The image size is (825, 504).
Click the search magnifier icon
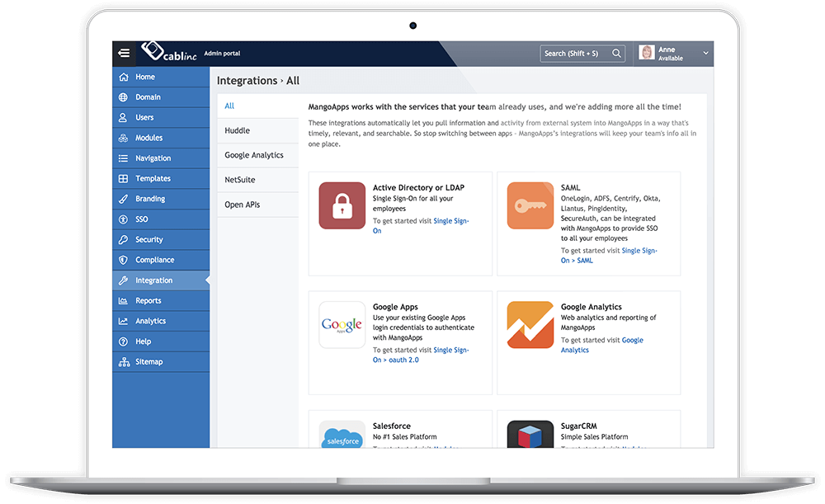616,53
